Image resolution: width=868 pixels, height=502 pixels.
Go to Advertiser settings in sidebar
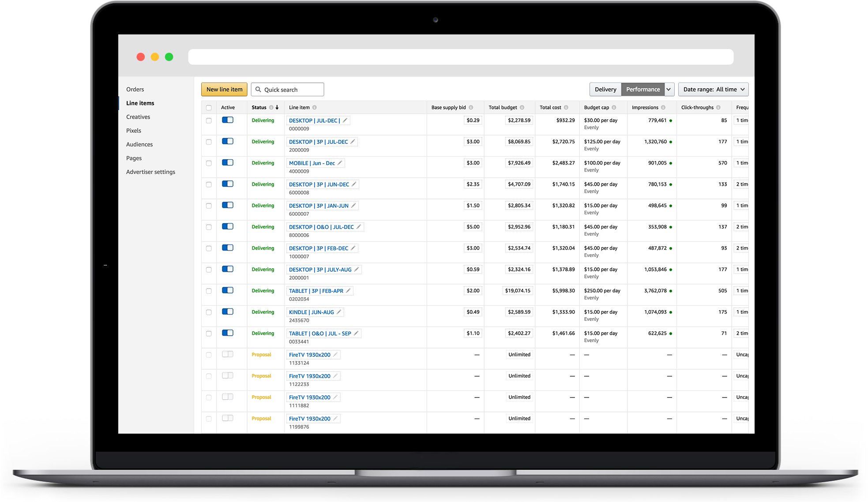pos(150,172)
